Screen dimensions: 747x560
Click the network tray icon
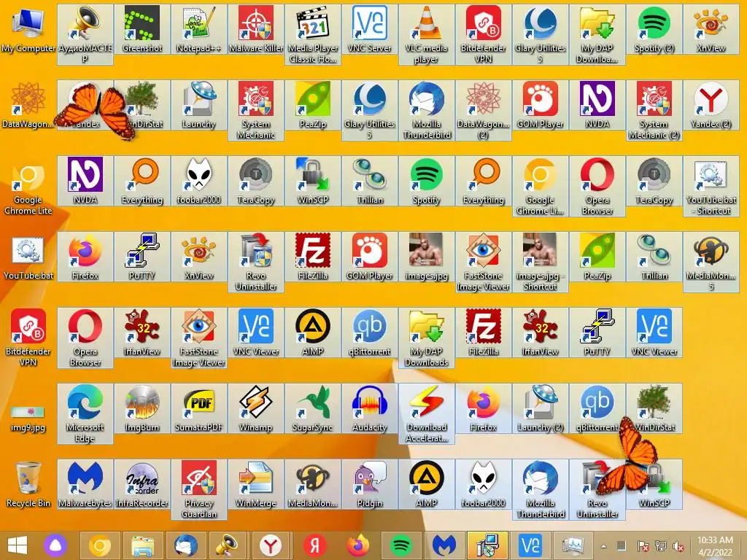click(661, 546)
